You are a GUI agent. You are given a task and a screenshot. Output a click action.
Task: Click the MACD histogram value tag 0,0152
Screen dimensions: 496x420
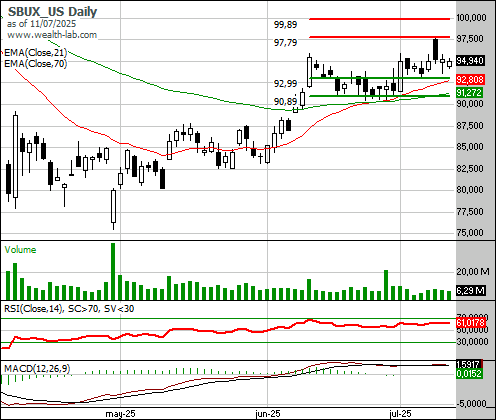click(x=469, y=374)
